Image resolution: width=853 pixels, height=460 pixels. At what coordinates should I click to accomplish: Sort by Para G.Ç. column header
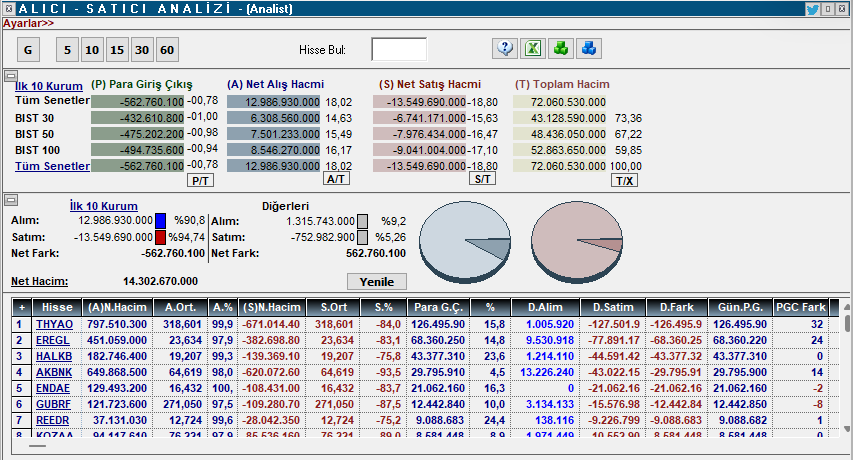[x=438, y=307]
